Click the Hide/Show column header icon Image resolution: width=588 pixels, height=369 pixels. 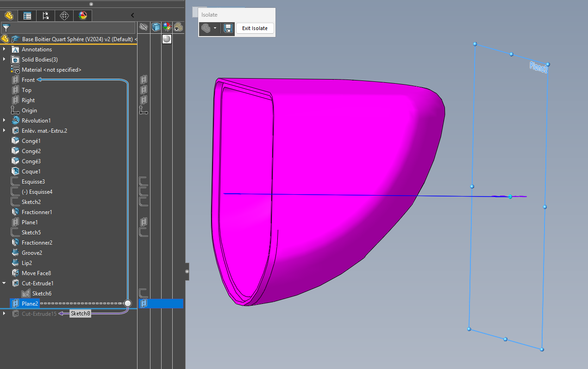coord(144,28)
